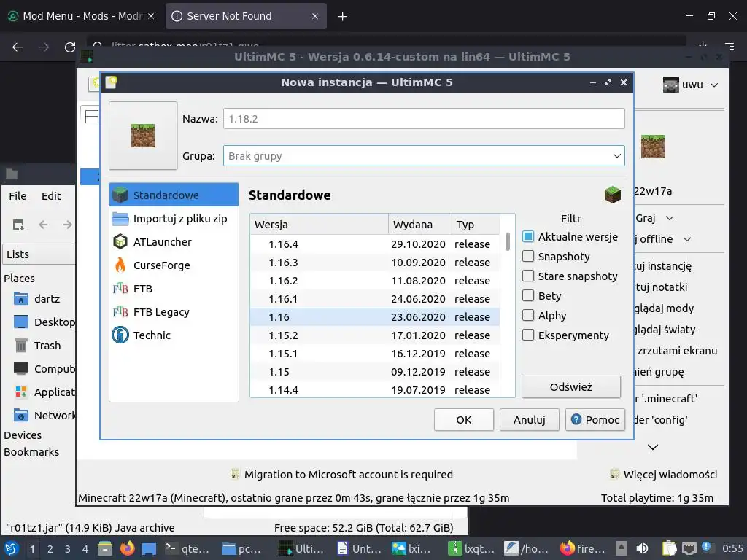Click the version list scrollbar handle
This screenshot has height=560, width=747.
tap(508, 241)
